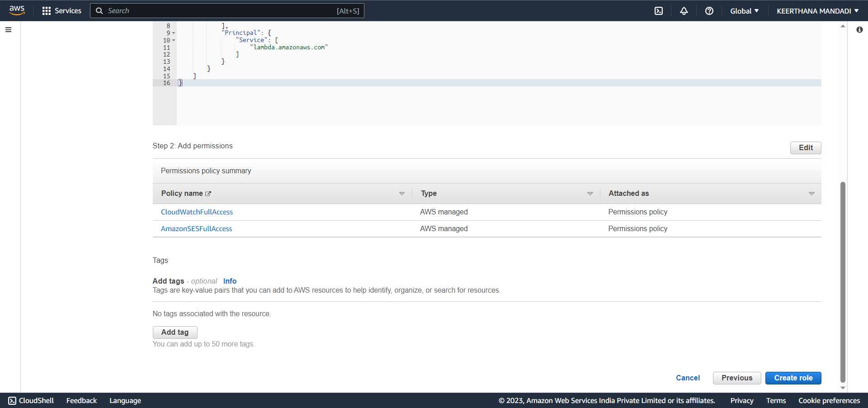868x408 pixels.
Task: Open the KEERTHANA MANDADI account menu
Action: point(818,11)
